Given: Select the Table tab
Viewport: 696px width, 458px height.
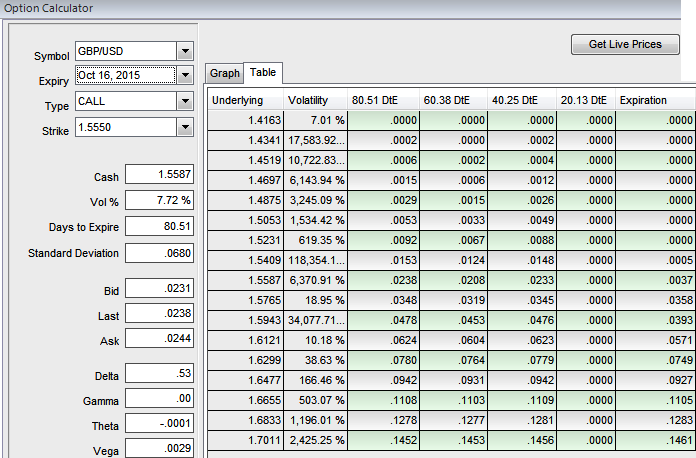Looking at the screenshot, I should (263, 73).
